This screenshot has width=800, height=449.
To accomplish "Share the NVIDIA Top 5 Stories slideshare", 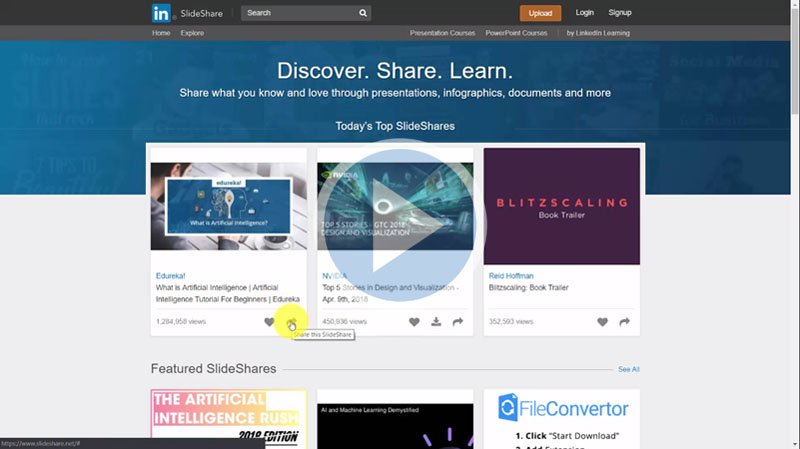I will click(x=458, y=322).
